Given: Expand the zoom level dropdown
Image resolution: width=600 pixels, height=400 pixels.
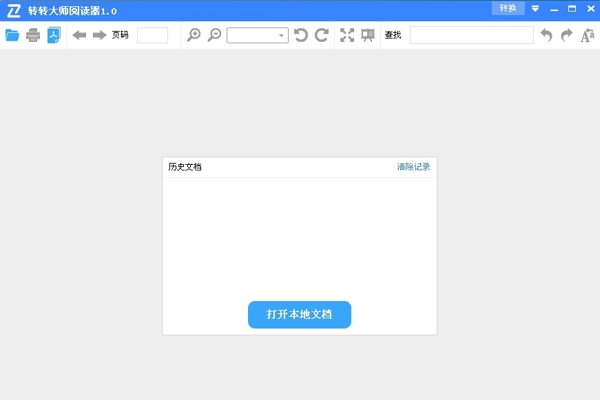Looking at the screenshot, I should 281,35.
